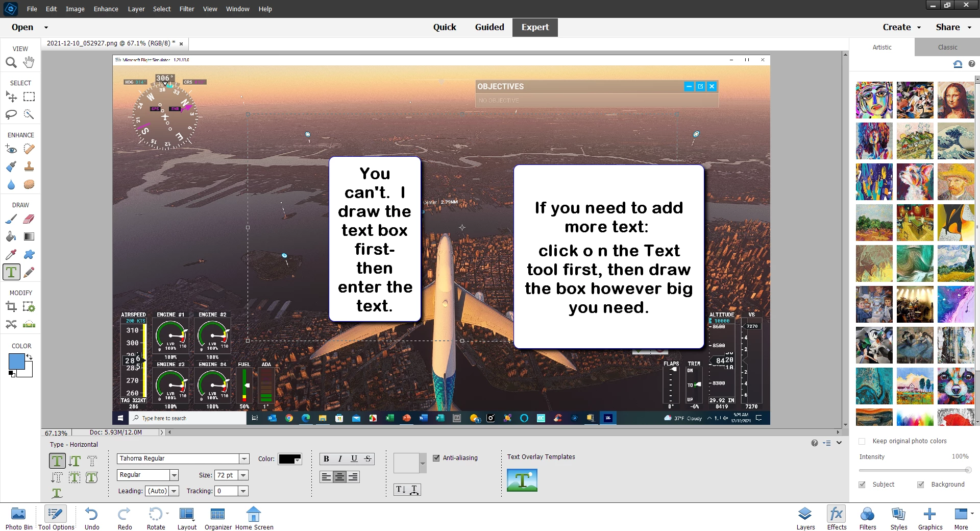Open the Graphics panel

(x=930, y=518)
